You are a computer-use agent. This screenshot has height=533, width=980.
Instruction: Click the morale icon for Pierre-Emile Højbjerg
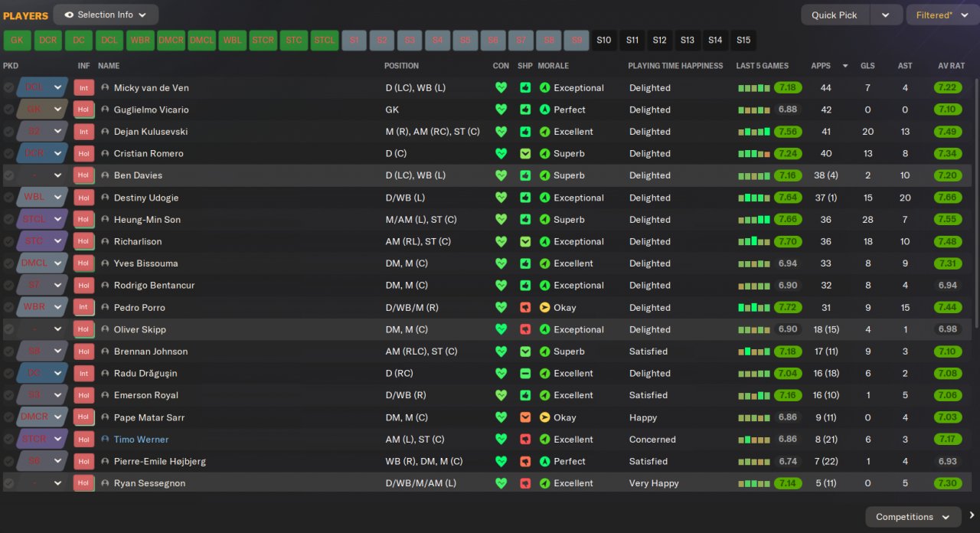click(x=545, y=462)
